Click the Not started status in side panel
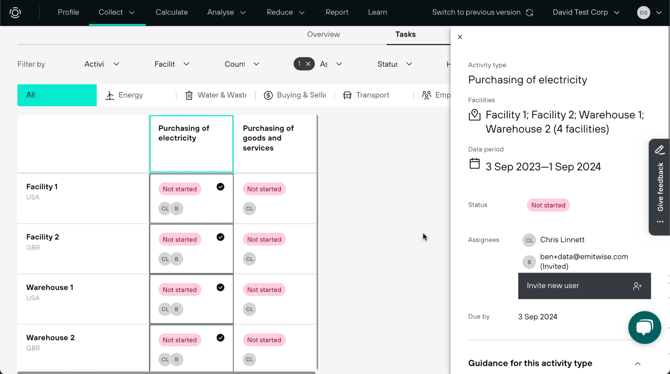 [548, 205]
